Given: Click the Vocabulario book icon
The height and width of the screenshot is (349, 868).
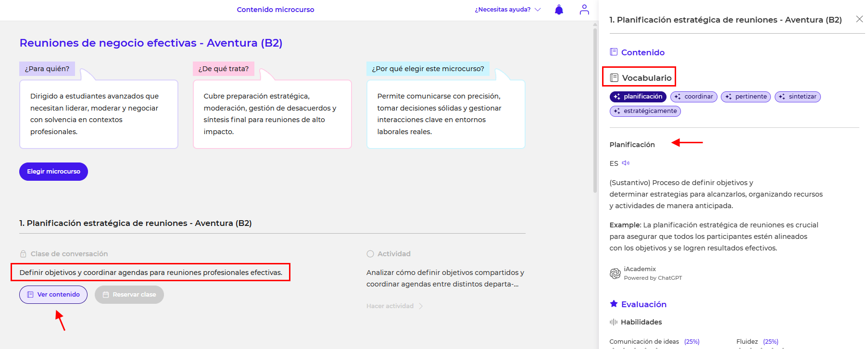Looking at the screenshot, I should pyautogui.click(x=614, y=78).
